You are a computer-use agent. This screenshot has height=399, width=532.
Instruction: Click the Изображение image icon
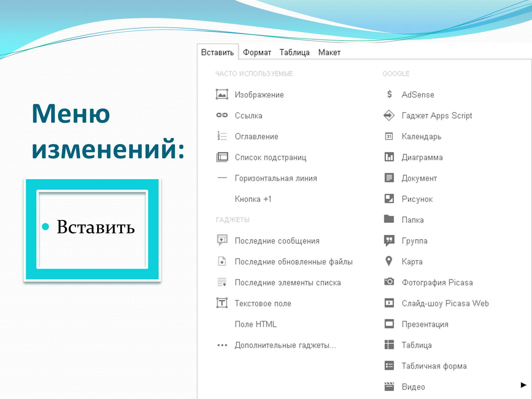click(x=222, y=94)
